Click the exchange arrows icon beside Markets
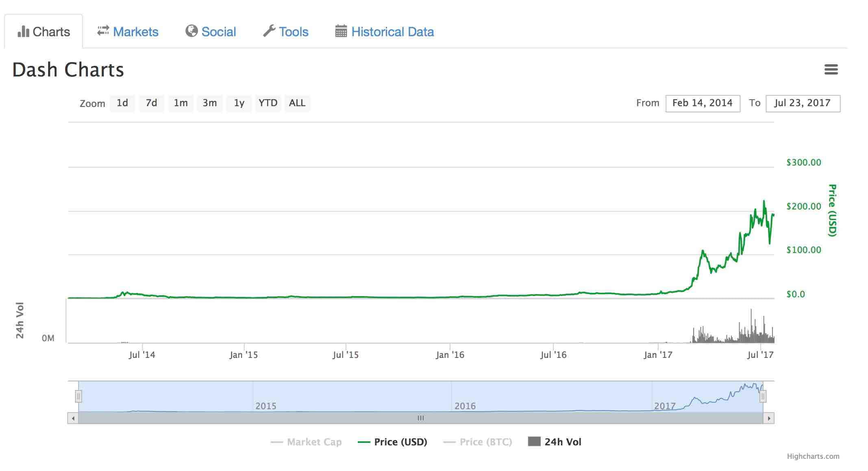 click(x=103, y=31)
